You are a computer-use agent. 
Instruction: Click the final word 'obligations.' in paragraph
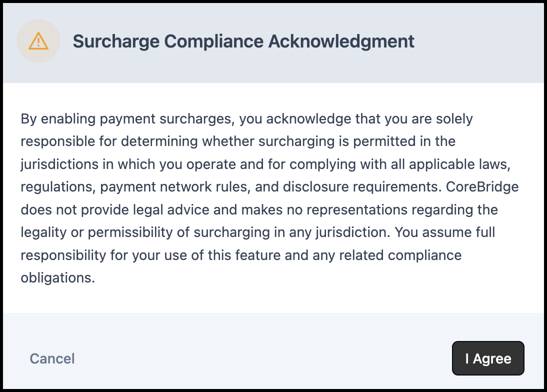point(57,278)
